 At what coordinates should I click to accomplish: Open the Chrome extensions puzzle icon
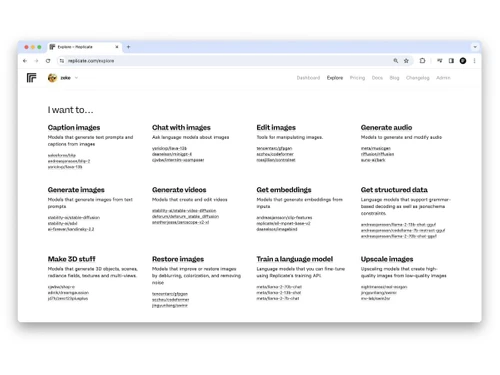422,61
